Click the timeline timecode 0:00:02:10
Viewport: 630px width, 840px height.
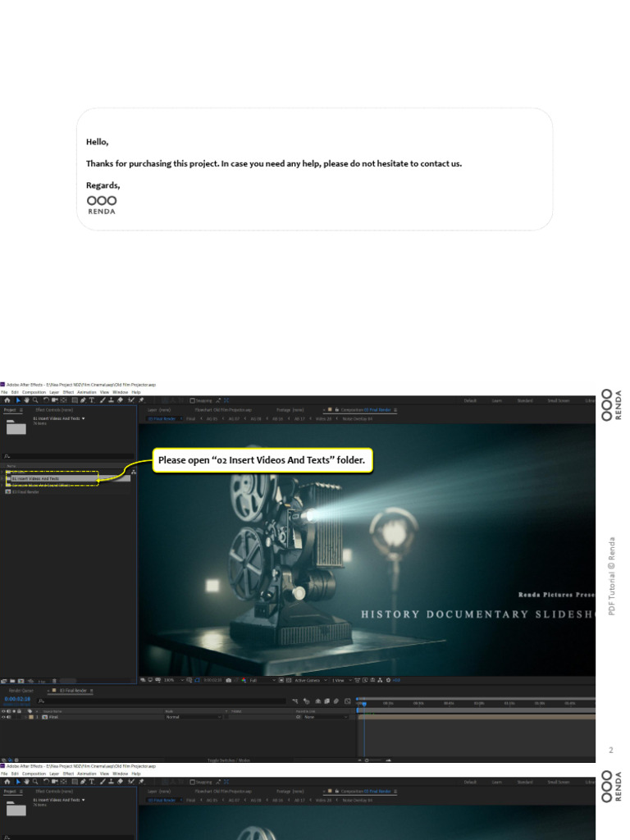coord(18,699)
